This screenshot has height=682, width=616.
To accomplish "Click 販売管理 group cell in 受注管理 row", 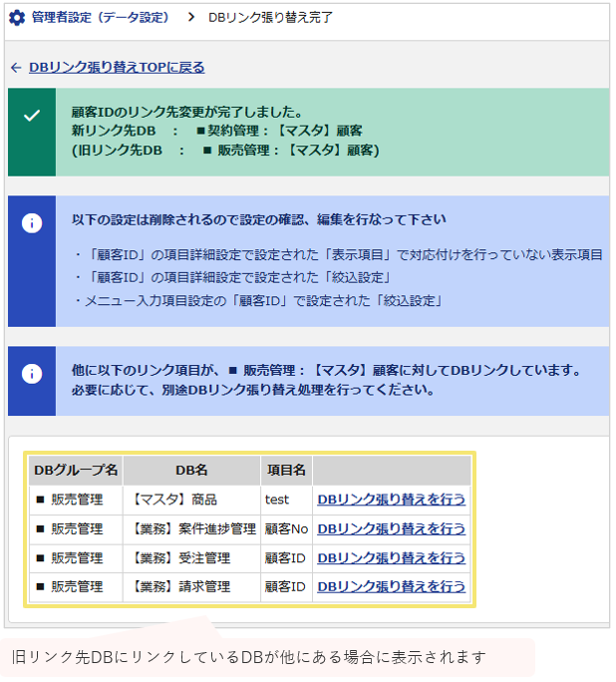I will click(x=76, y=558).
